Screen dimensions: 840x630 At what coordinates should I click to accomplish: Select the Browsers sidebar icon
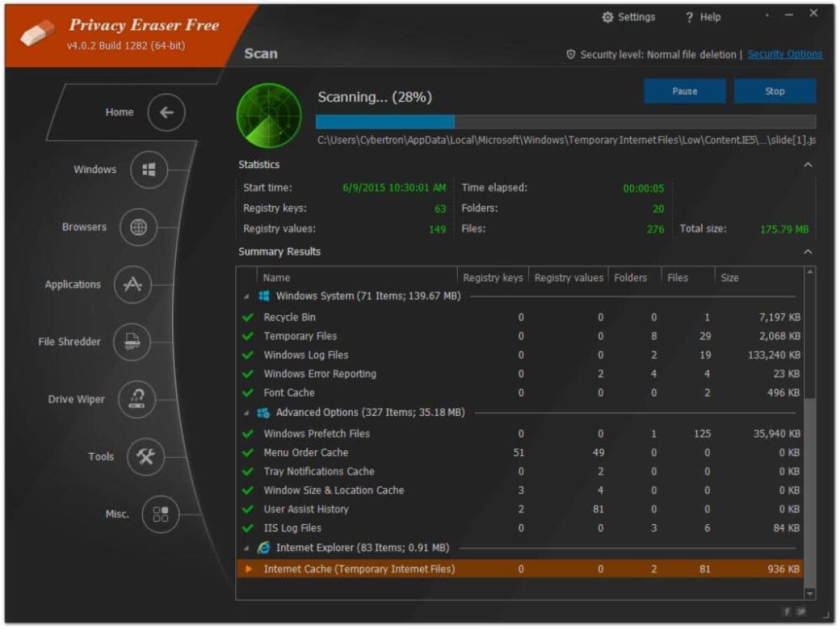138,227
